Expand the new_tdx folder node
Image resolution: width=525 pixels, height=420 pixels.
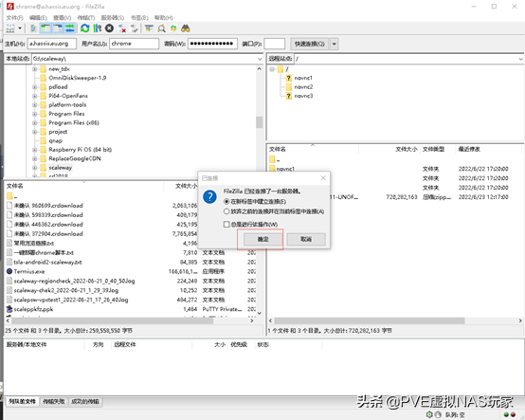[35, 69]
